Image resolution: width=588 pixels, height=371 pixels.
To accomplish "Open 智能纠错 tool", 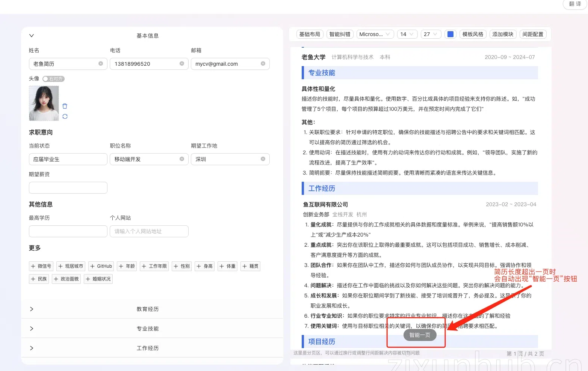I will 340,34.
